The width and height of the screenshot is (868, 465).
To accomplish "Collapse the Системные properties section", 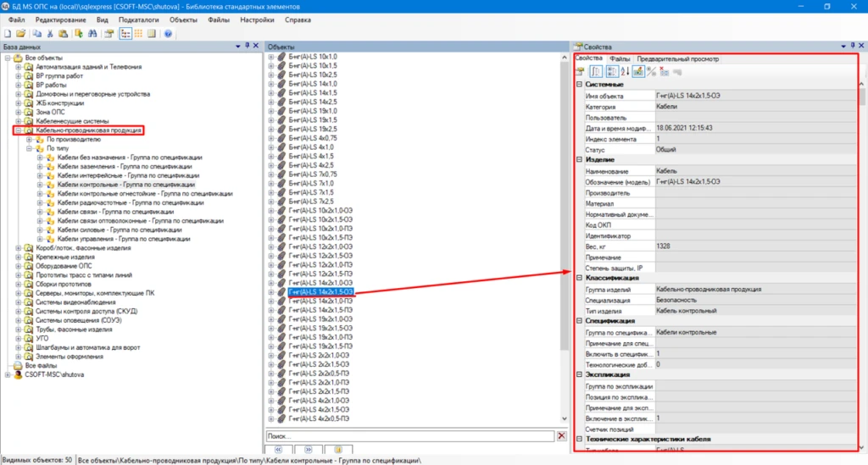I will [579, 84].
